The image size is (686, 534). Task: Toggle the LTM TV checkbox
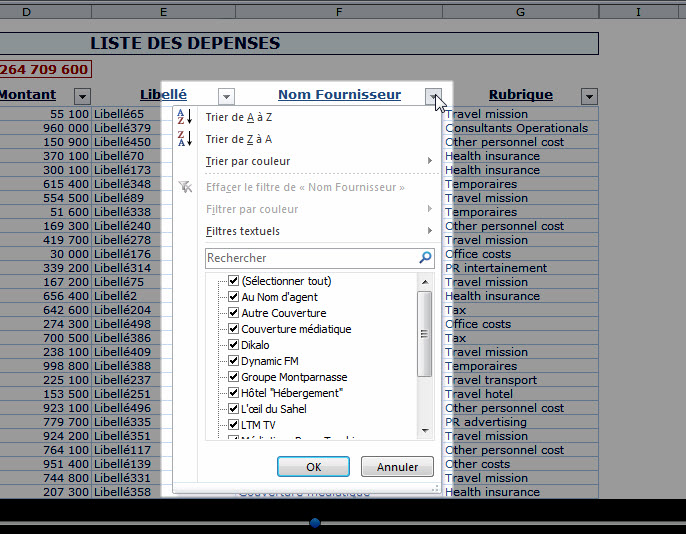click(233, 425)
